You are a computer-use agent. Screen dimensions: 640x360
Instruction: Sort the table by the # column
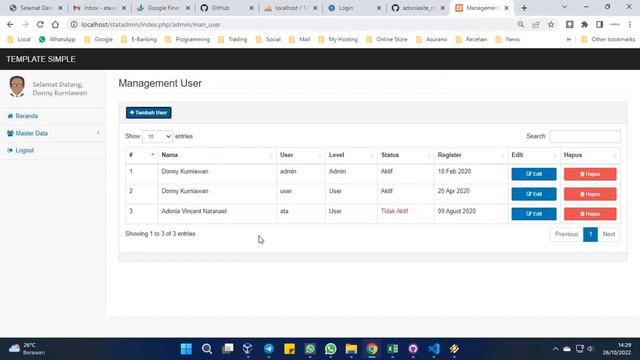click(x=142, y=155)
